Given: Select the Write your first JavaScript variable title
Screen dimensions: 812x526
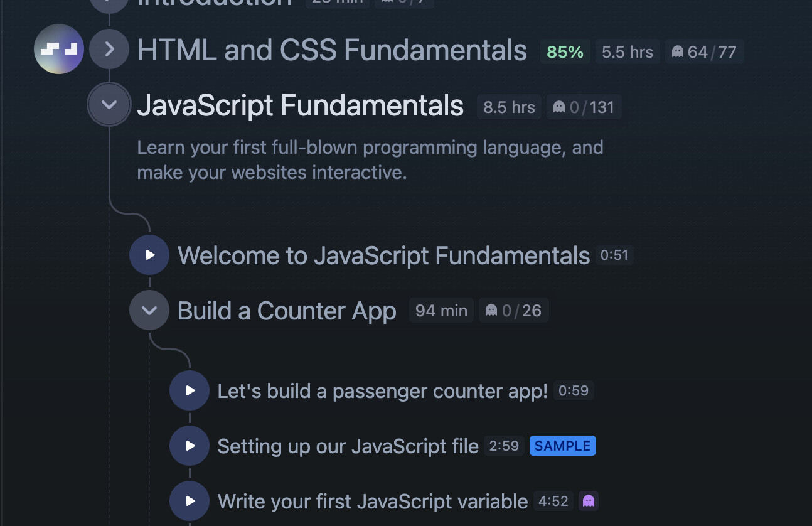Looking at the screenshot, I should pyautogui.click(x=372, y=502).
